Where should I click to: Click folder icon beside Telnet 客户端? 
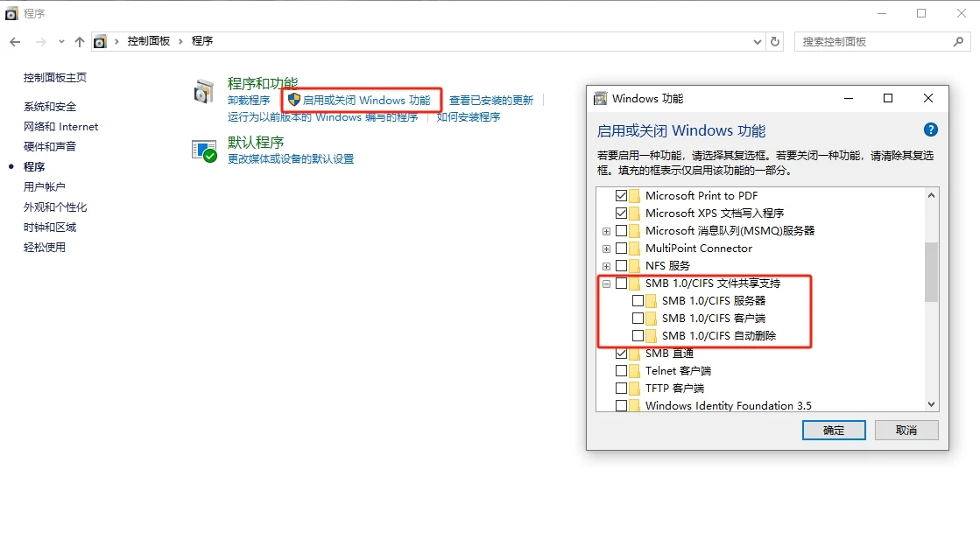tap(634, 370)
